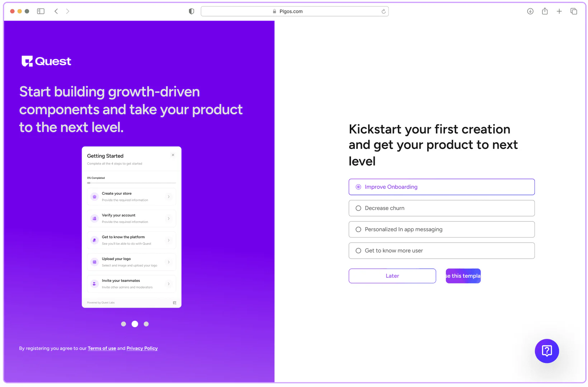Click the Upload your logo step icon
This screenshot has width=588, height=387.
pos(94,262)
